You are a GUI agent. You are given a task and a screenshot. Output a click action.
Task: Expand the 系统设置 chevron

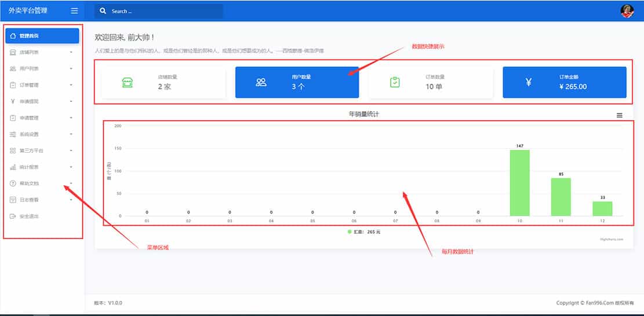(71, 134)
